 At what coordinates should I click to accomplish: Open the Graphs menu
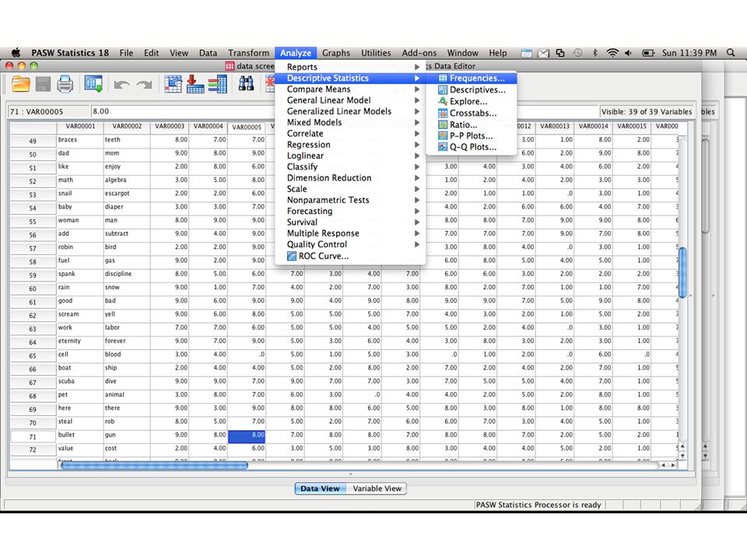[336, 53]
